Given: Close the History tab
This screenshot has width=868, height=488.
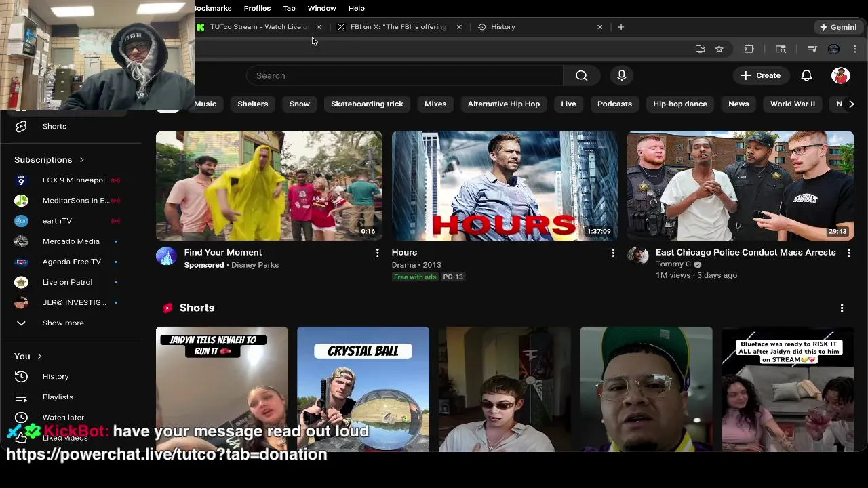Looking at the screenshot, I should click(x=599, y=27).
